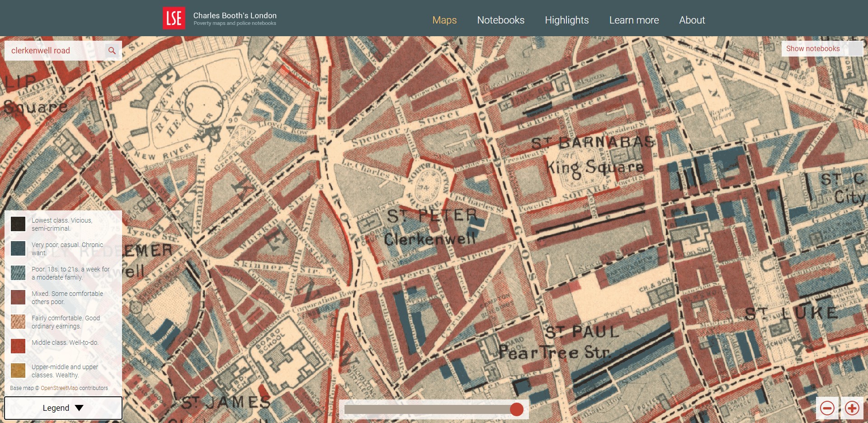Click the Very poor dark blue swatch
This screenshot has height=423, width=868.
pos(18,248)
